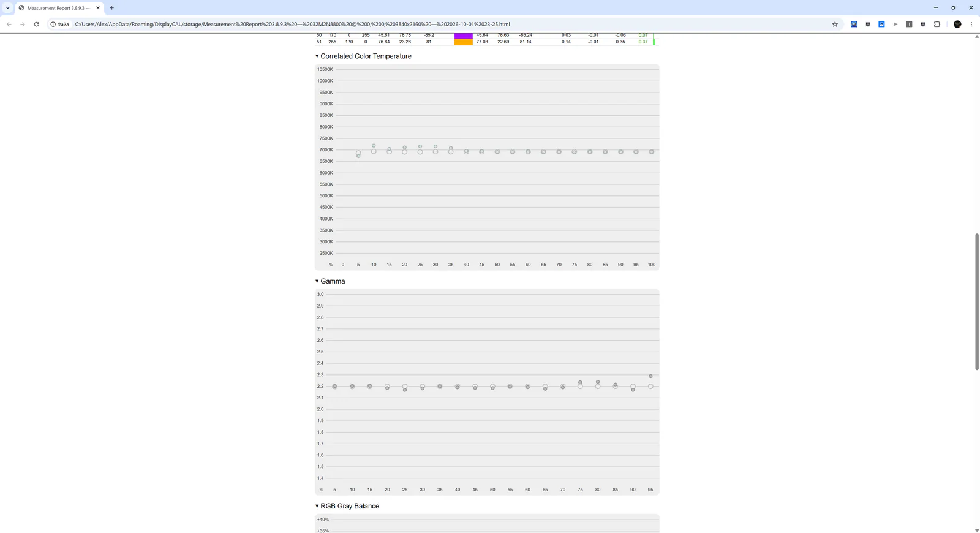
Task: Open the Chrome three-dot menu
Action: tap(971, 25)
